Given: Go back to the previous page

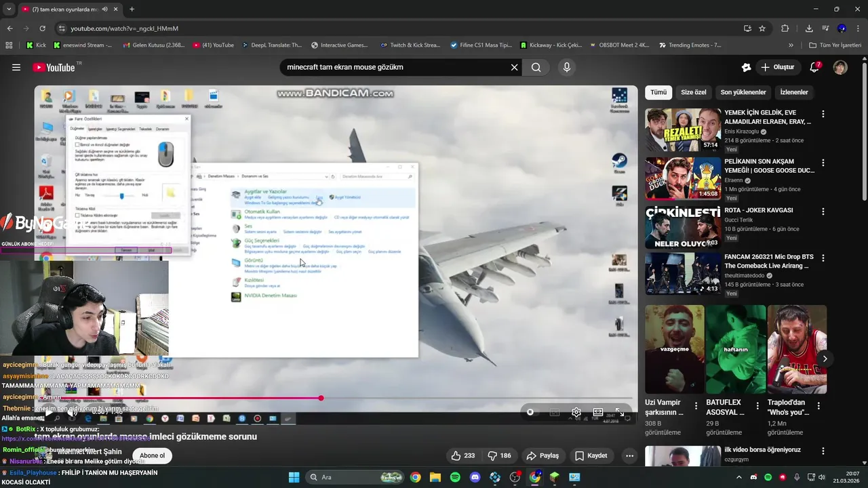Looking at the screenshot, I should [x=9, y=28].
